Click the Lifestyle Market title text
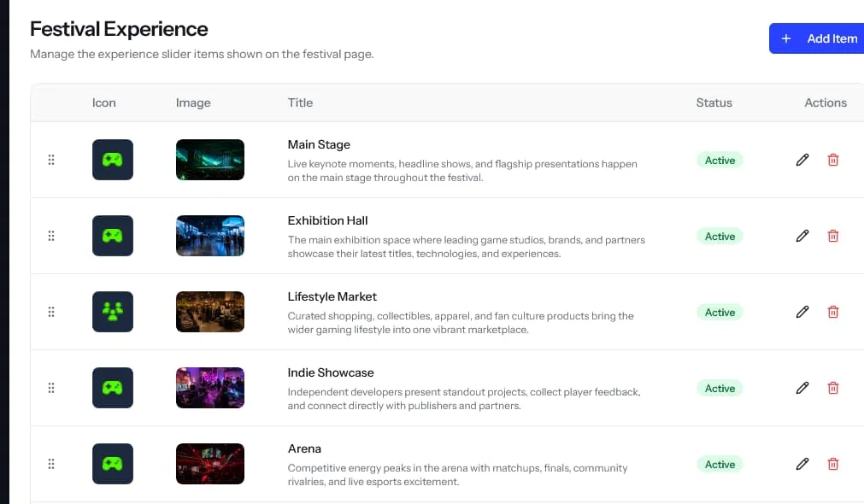 [332, 296]
